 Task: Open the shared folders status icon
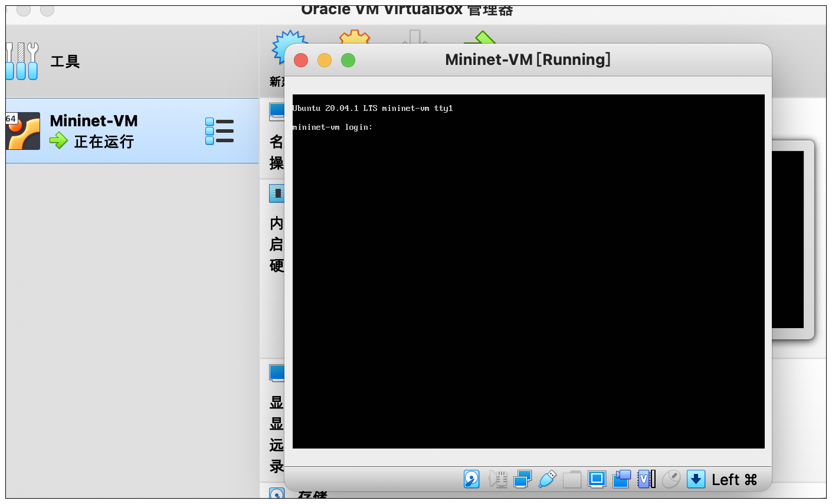(x=572, y=479)
